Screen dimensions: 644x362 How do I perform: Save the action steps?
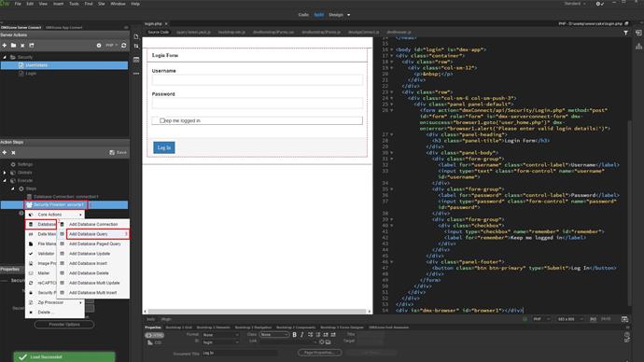tap(118, 152)
